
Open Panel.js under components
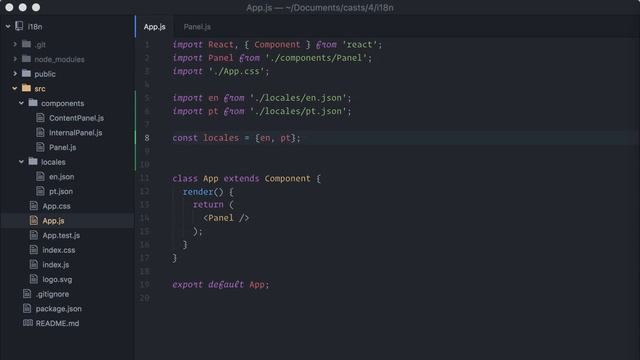click(62, 147)
